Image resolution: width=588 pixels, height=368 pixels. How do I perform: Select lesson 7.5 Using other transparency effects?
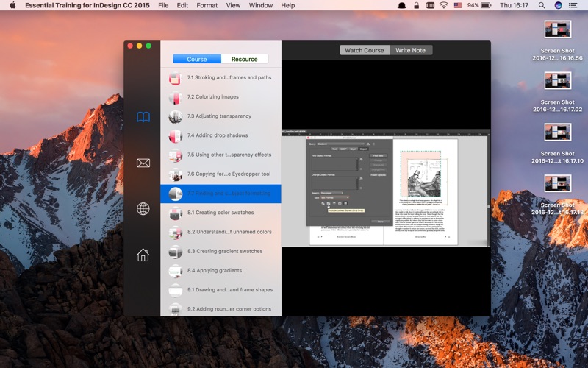(x=221, y=155)
